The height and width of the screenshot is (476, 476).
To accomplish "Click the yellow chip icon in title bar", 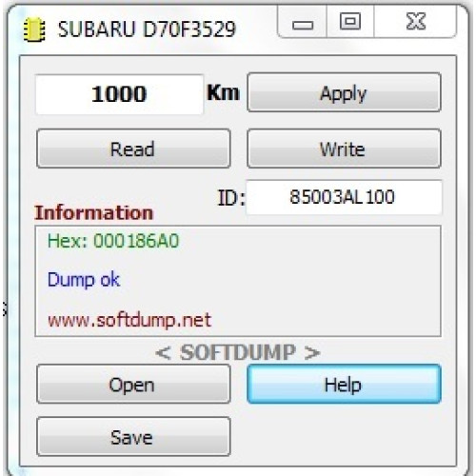I will tap(34, 30).
